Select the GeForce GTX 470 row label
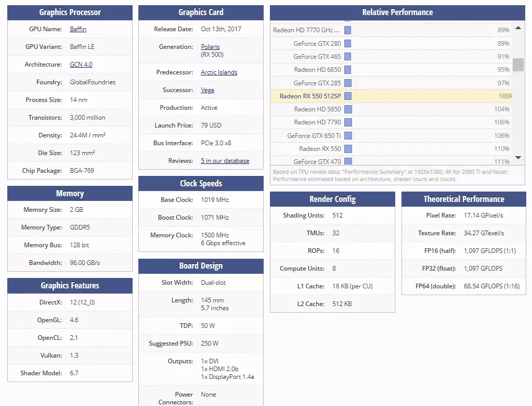Viewport: 532px width, 406px height. pyautogui.click(x=317, y=161)
